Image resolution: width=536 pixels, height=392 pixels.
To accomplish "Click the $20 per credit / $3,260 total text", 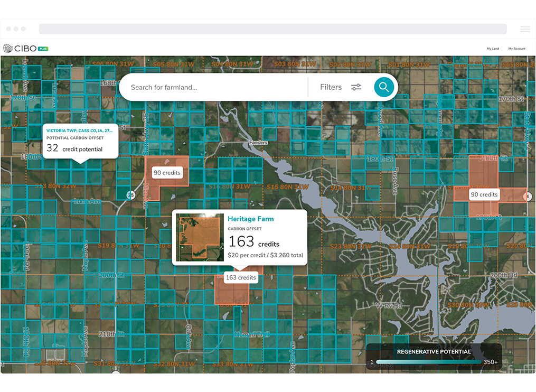I will (x=265, y=255).
